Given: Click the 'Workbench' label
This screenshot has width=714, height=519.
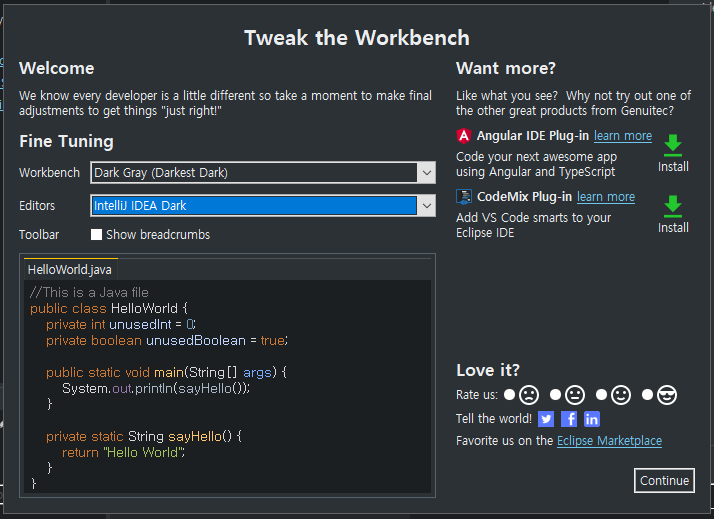Looking at the screenshot, I should (x=49, y=173).
